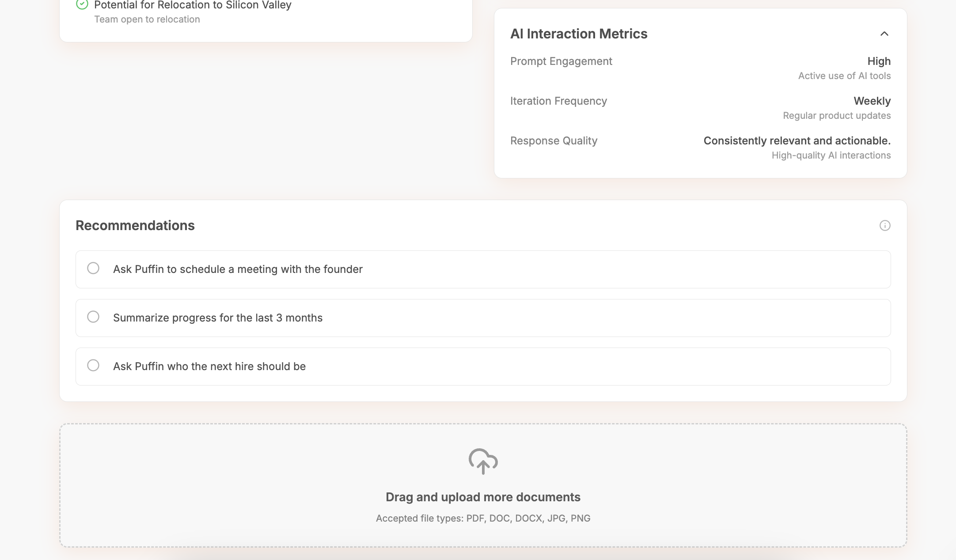Click 'Ask Puffin who the next hire should be'

209,367
